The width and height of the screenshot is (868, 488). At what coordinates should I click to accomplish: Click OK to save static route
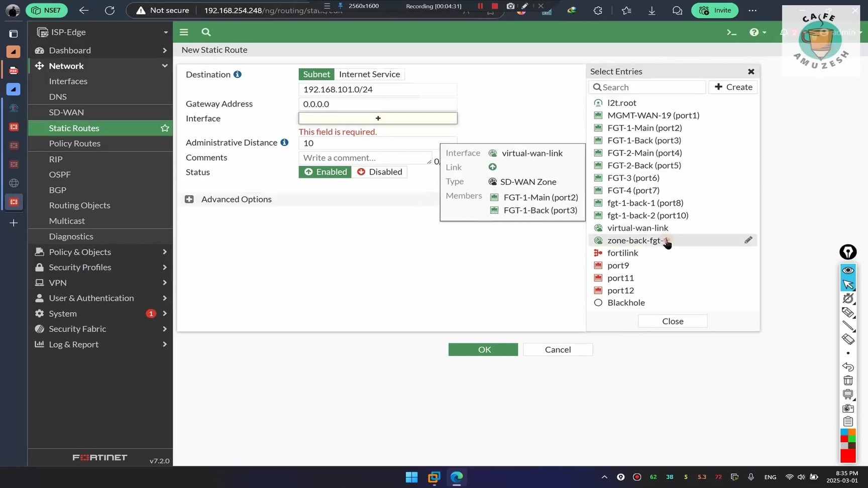(x=483, y=349)
